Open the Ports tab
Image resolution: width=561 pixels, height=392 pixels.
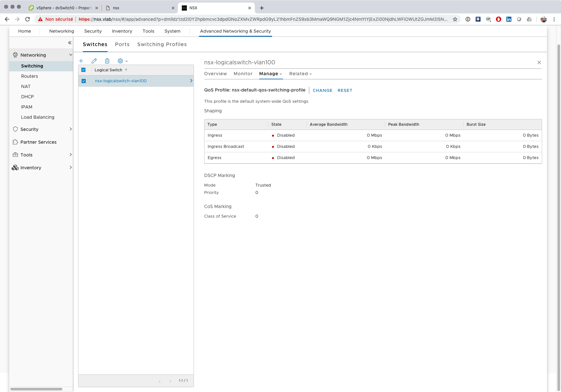[x=122, y=44]
